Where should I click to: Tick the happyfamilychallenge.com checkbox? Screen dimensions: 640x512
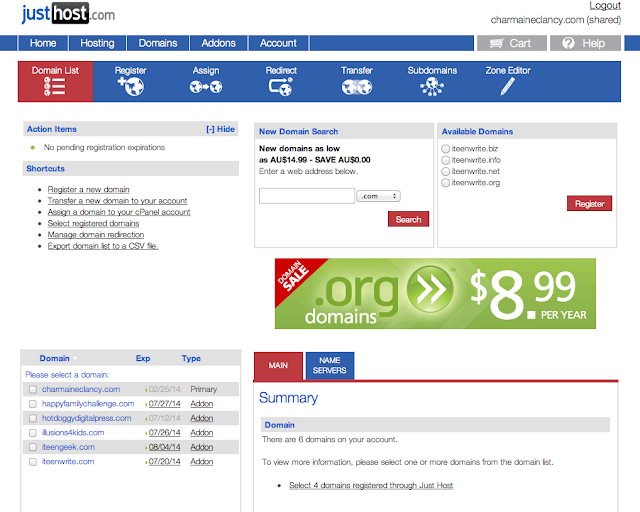pyautogui.click(x=33, y=404)
